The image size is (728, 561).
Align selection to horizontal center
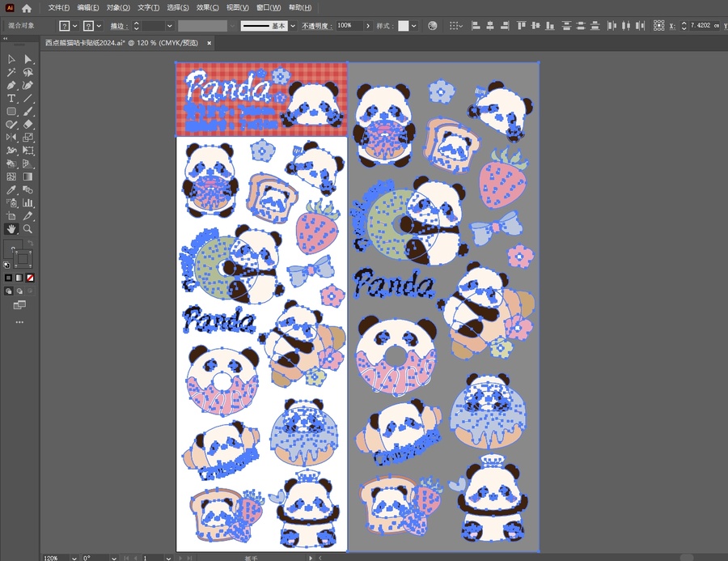point(490,26)
